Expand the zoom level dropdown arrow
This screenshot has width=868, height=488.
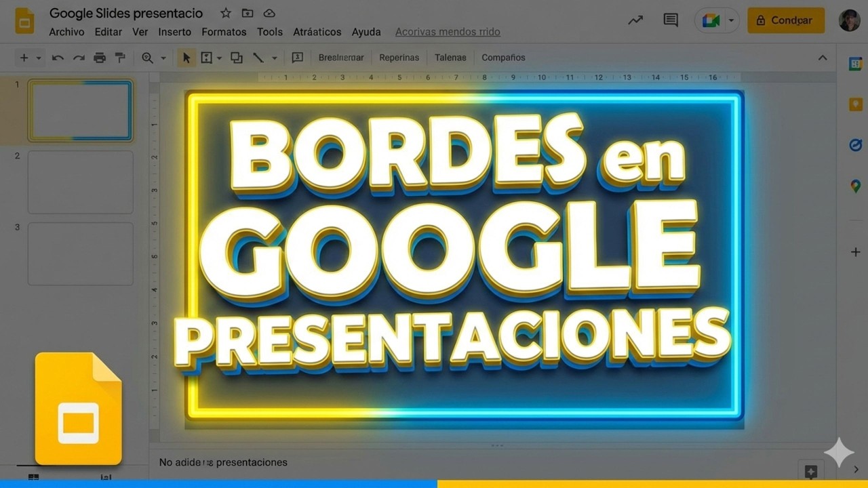click(163, 58)
